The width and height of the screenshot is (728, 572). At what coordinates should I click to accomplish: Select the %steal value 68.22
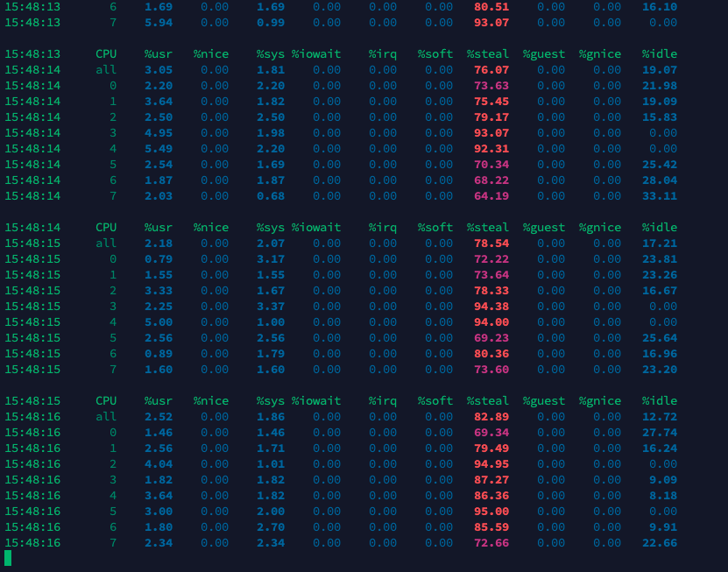coord(491,180)
